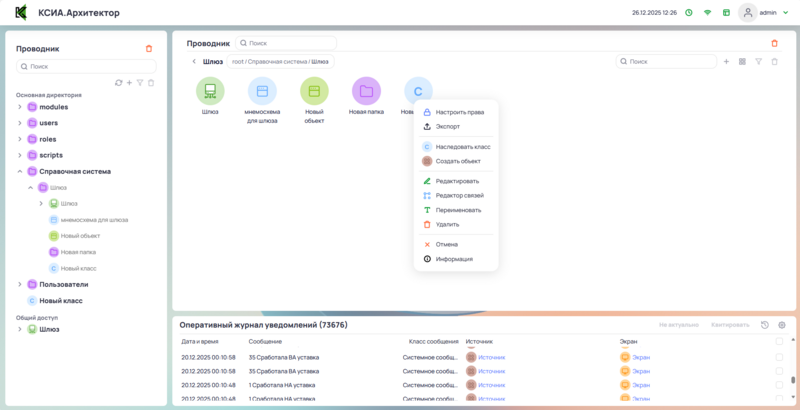Open Источник link in first journal row
This screenshot has width=800, height=410.
pos(492,357)
